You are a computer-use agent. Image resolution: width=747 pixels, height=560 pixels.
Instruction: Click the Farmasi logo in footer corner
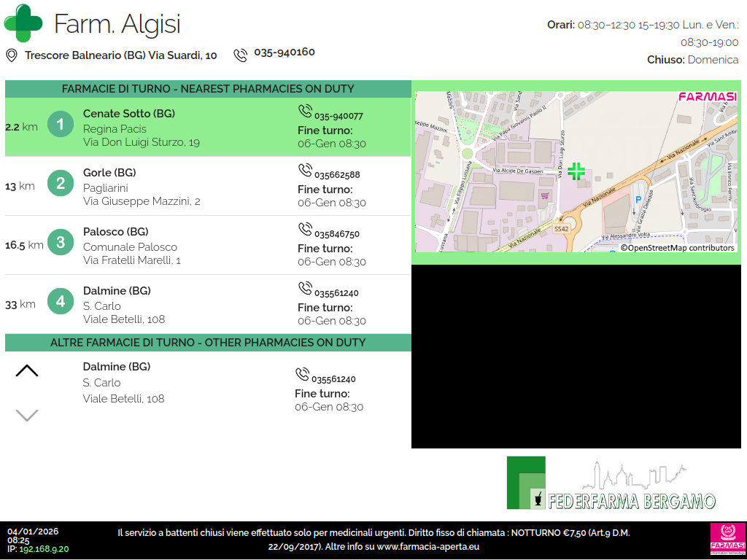727,540
